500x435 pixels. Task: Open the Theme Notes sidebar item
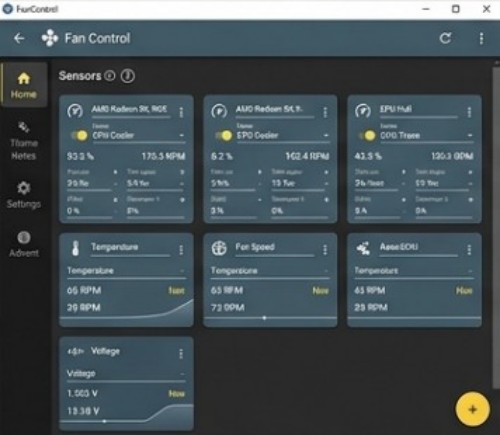pyautogui.click(x=23, y=141)
